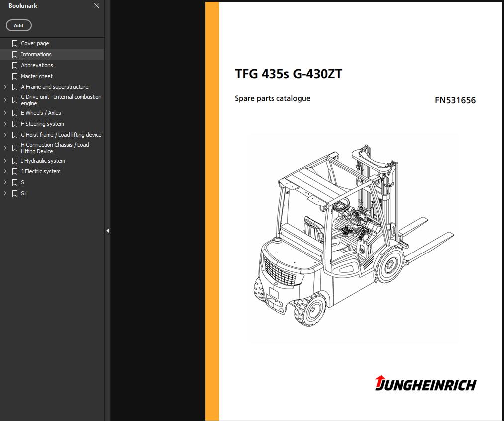Viewport: 504px width, 421px height.
Task: Open E Wheels / Axles bookmark
Action: click(x=41, y=113)
